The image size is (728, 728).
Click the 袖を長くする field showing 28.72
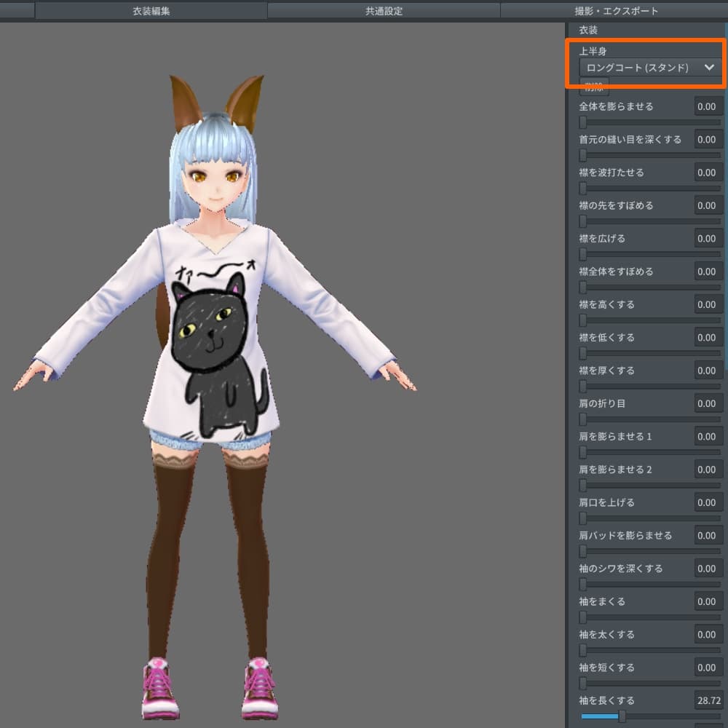coord(708,700)
